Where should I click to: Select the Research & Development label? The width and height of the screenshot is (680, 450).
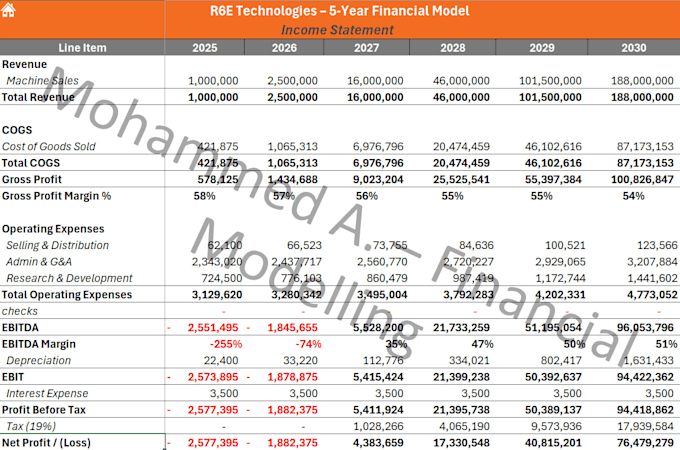(x=69, y=278)
